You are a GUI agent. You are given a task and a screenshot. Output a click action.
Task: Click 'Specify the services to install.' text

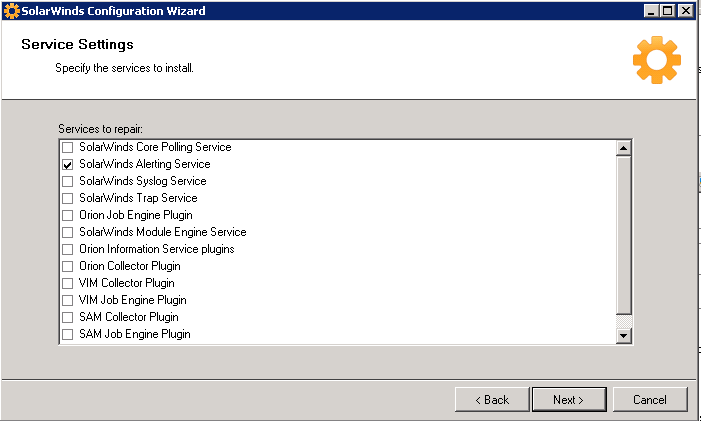click(x=124, y=68)
